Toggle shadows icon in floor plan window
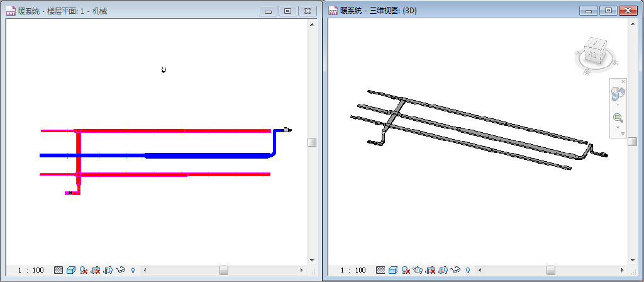Image resolution: width=644 pixels, height=282 pixels. coord(84,270)
